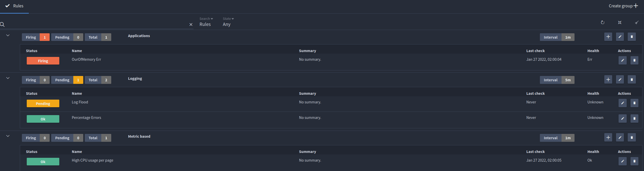Click the refresh icon in top toolbar
Viewport: 644px width, 171px height.
[603, 23]
